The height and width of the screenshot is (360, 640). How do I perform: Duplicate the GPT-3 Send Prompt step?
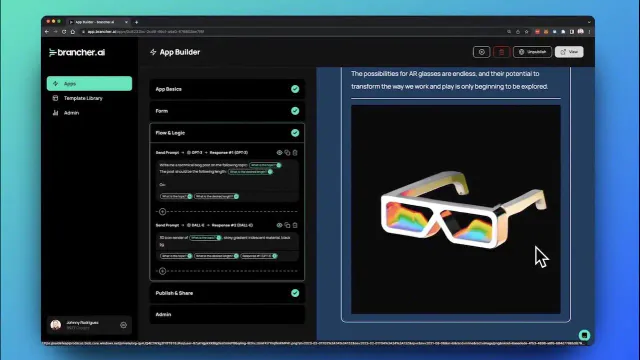point(287,153)
